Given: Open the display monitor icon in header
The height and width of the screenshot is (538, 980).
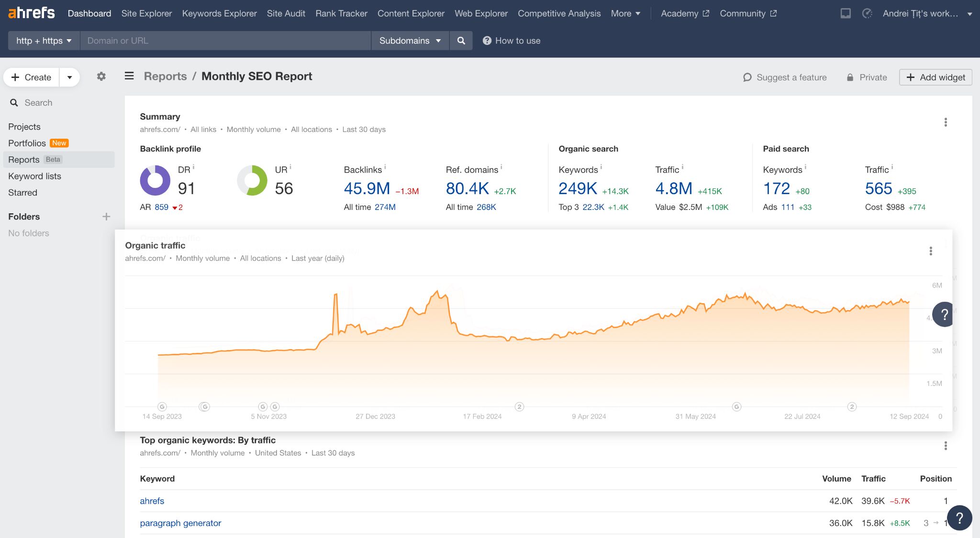Looking at the screenshot, I should [846, 13].
